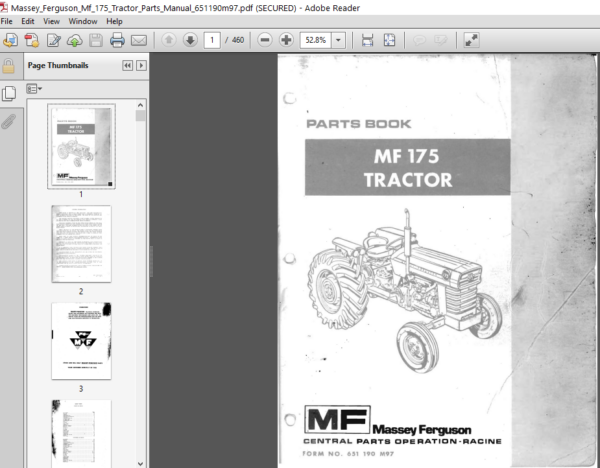Click the Open file toolbar icon

pos(10,40)
